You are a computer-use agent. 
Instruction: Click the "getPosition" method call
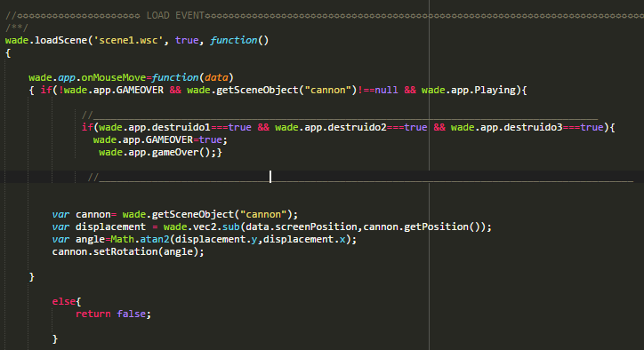436,227
